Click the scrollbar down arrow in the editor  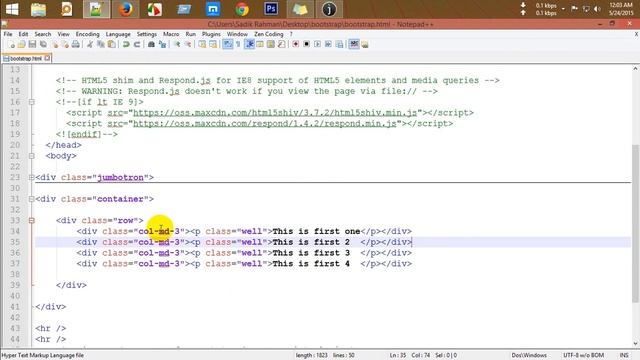[635, 344]
